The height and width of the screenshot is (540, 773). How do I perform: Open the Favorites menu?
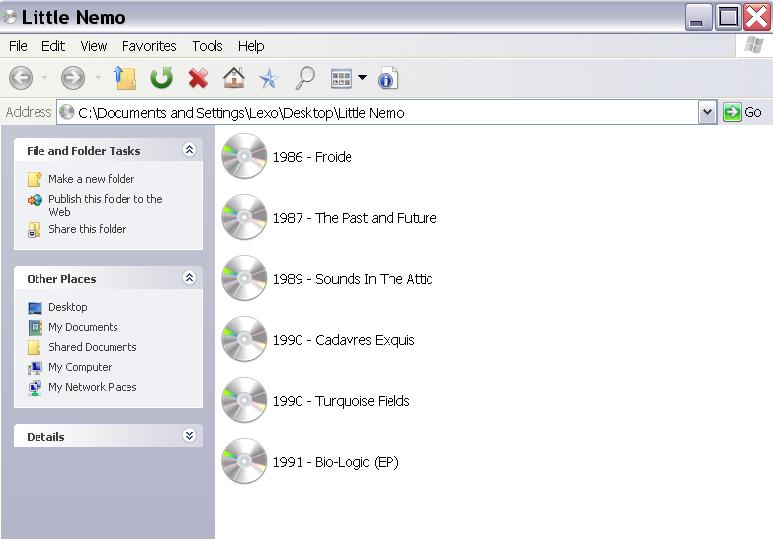149,46
